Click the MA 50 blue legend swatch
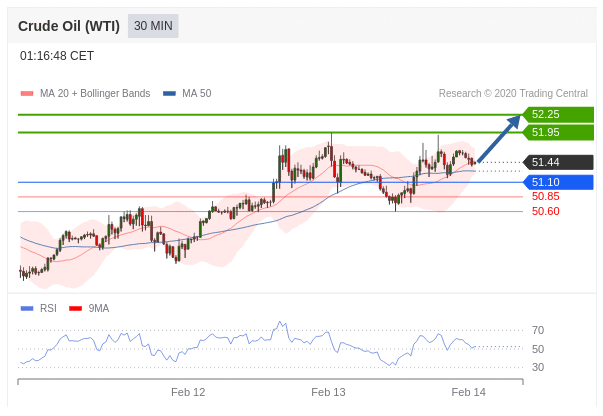The width and height of the screenshot is (603, 416). point(169,93)
